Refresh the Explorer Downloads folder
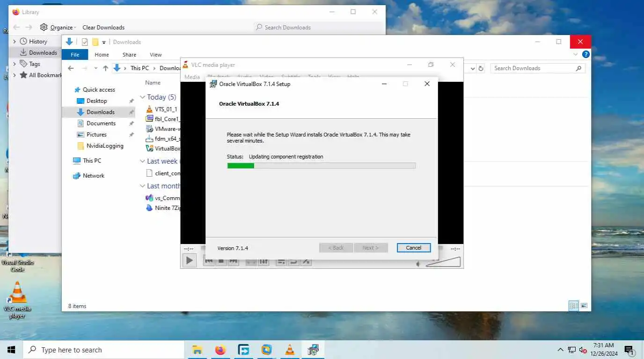Screen dimensions: 644x359 pyautogui.click(x=481, y=68)
